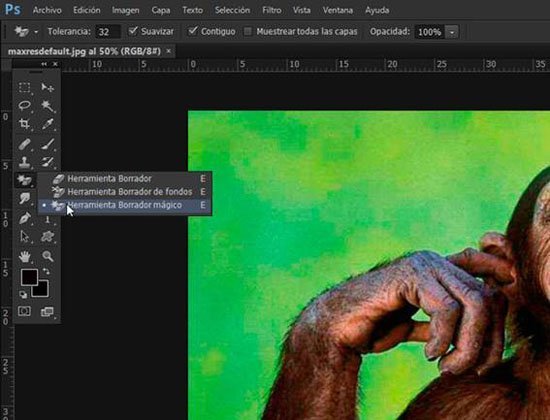Expand the tool preset picker arrow

[x=36, y=32]
